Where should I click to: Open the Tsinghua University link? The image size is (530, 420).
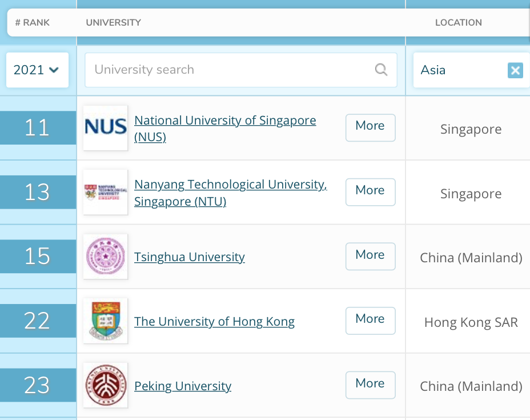click(x=189, y=257)
